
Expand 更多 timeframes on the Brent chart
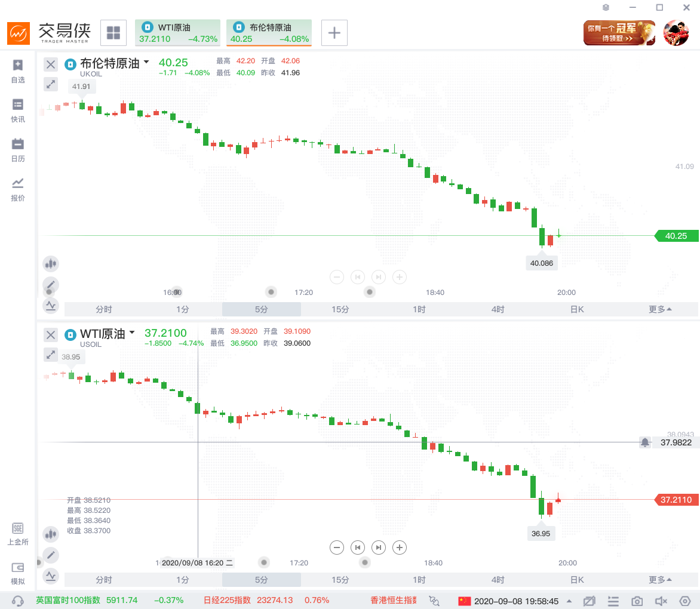660,309
